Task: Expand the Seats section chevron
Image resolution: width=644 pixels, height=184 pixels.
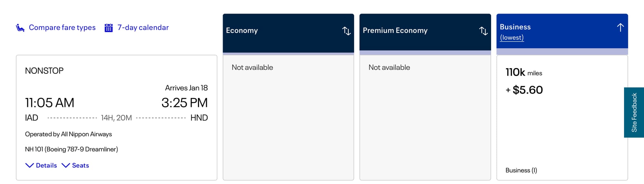Action: (x=66, y=165)
